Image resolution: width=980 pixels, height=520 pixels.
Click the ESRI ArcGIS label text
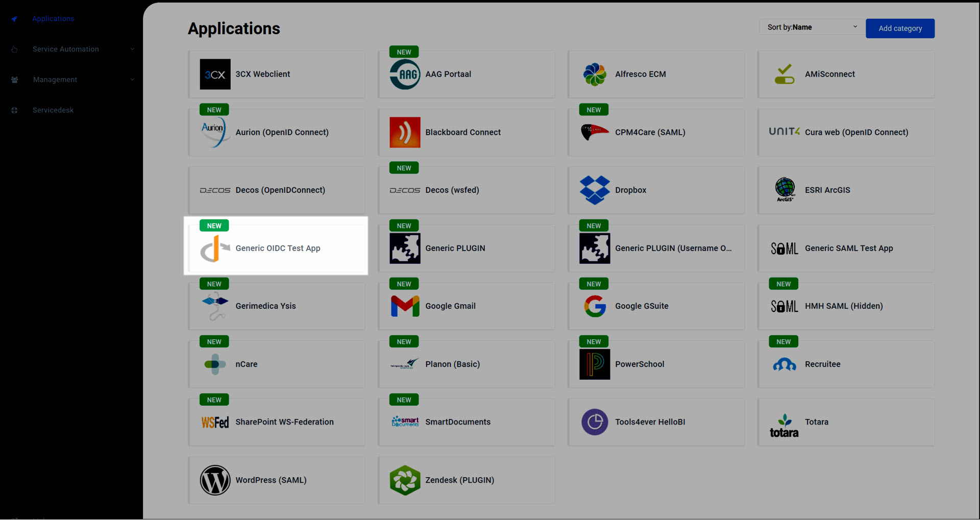(827, 190)
